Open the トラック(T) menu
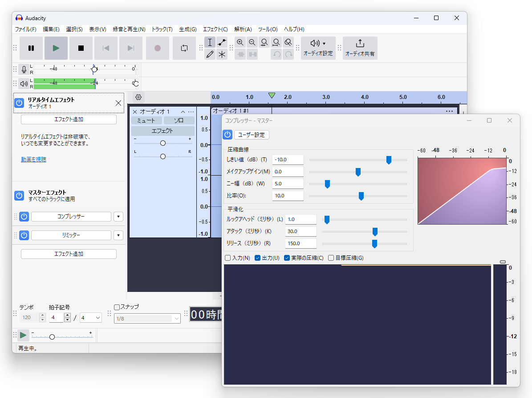This screenshot has height=398, width=532. tap(162, 29)
